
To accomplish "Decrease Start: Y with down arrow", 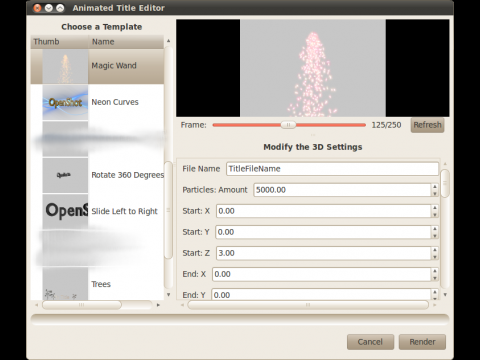I will pyautogui.click(x=435, y=235).
